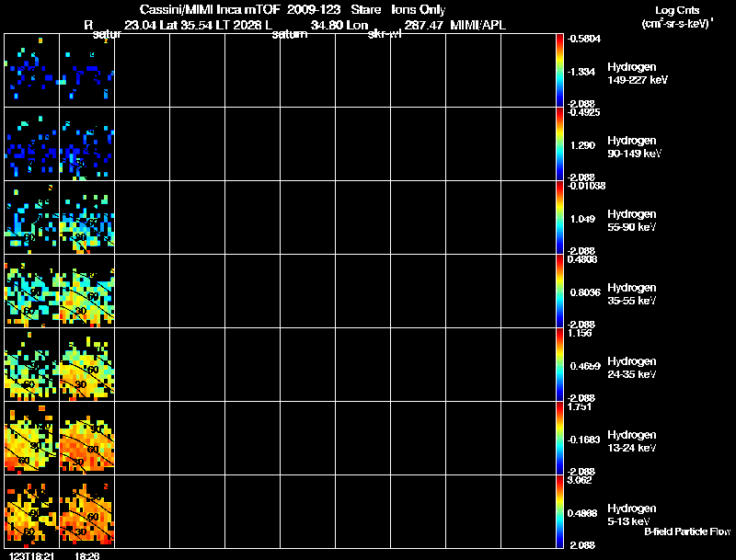Click the 'Hydrogen 35-55 keV' label

click(632, 294)
